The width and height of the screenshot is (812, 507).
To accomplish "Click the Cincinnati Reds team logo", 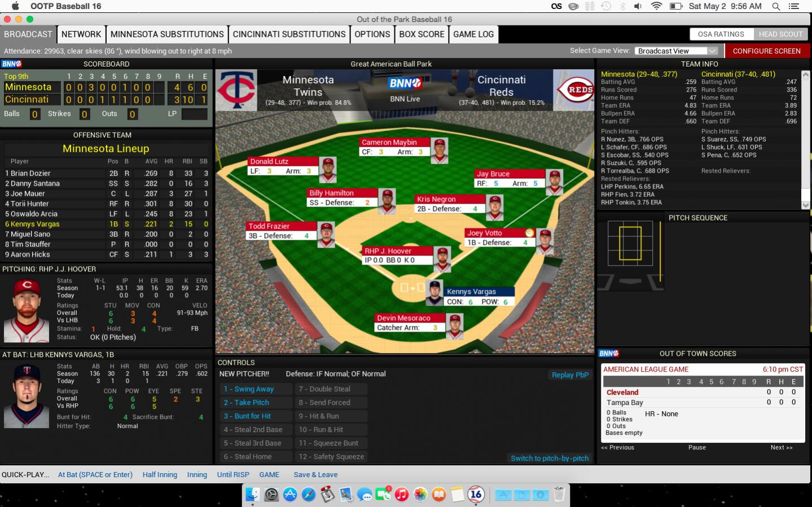I will pyautogui.click(x=574, y=90).
